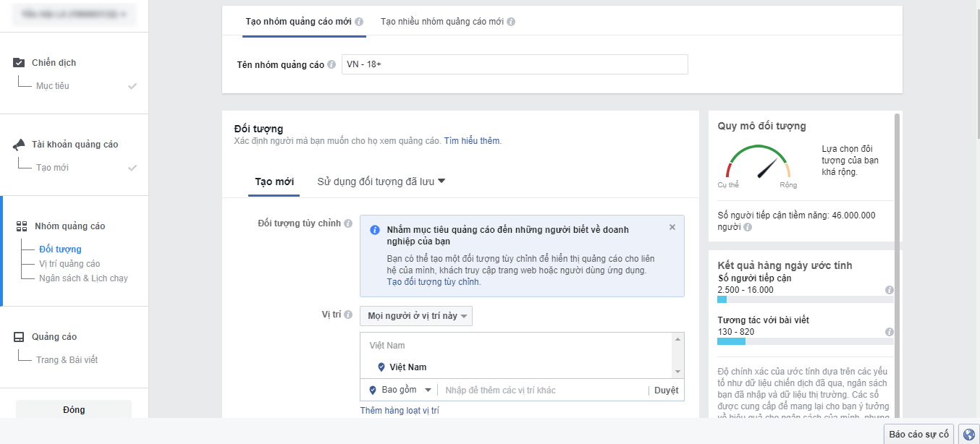
Task: Dismiss the custom audience notice banner
Action: point(672,226)
